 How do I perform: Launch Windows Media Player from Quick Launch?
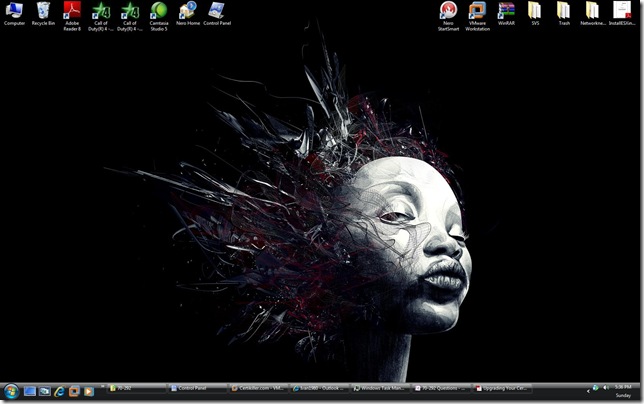pyautogui.click(x=88, y=391)
